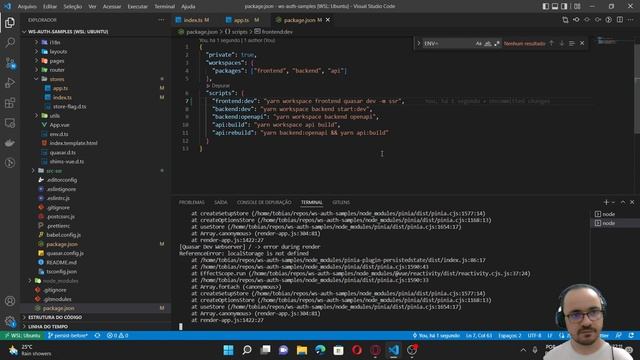
Task: Open the PROBLEMAS panel tab
Action: click(x=191, y=202)
